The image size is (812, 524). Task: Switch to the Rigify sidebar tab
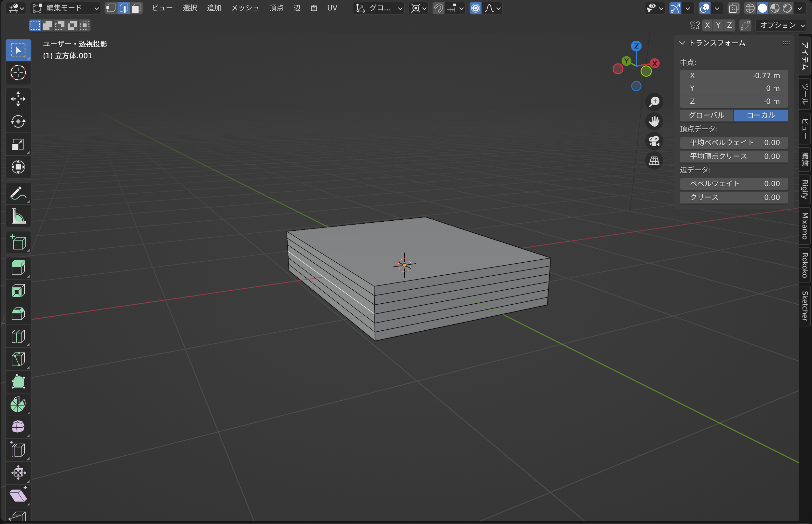pyautogui.click(x=805, y=189)
